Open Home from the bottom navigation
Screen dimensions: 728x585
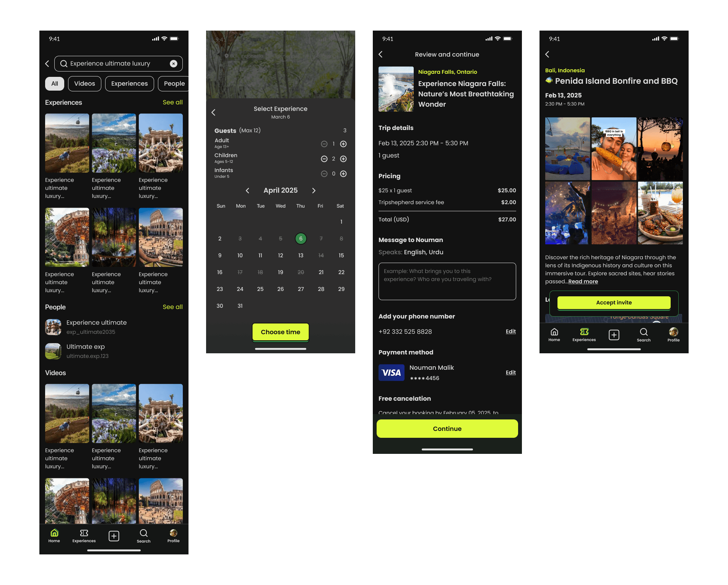pyautogui.click(x=54, y=535)
